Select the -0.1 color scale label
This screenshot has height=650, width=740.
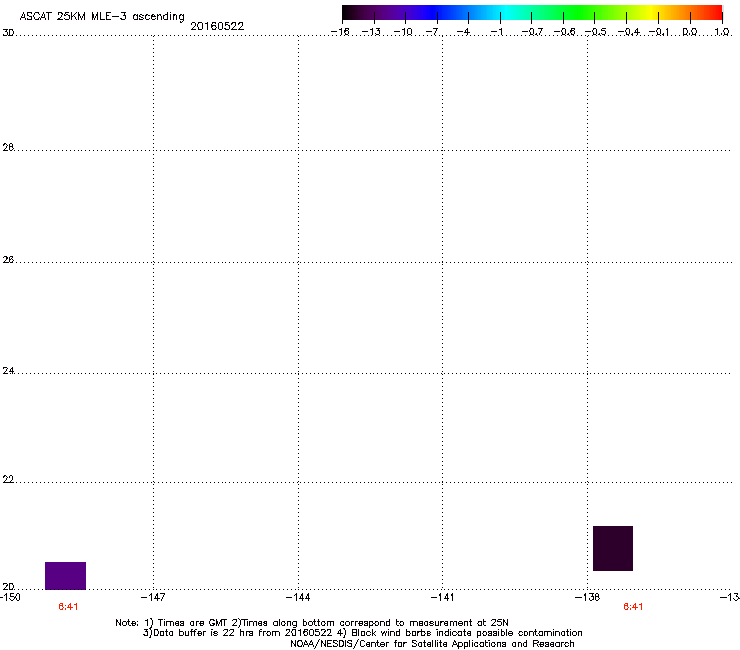coord(659,32)
